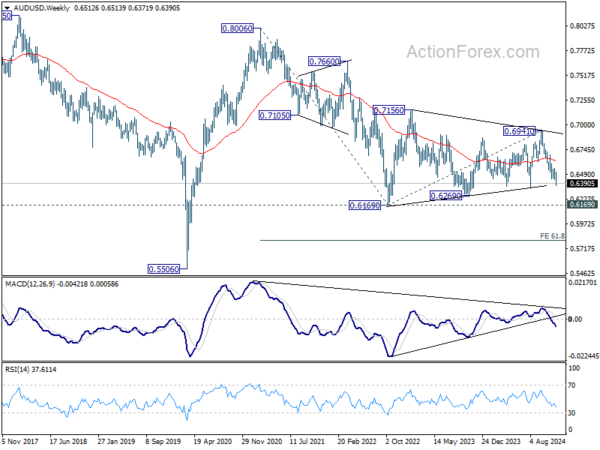Click the 8 Sep 2019 date label
Viewport: 600px width, 450px height.
[x=164, y=442]
